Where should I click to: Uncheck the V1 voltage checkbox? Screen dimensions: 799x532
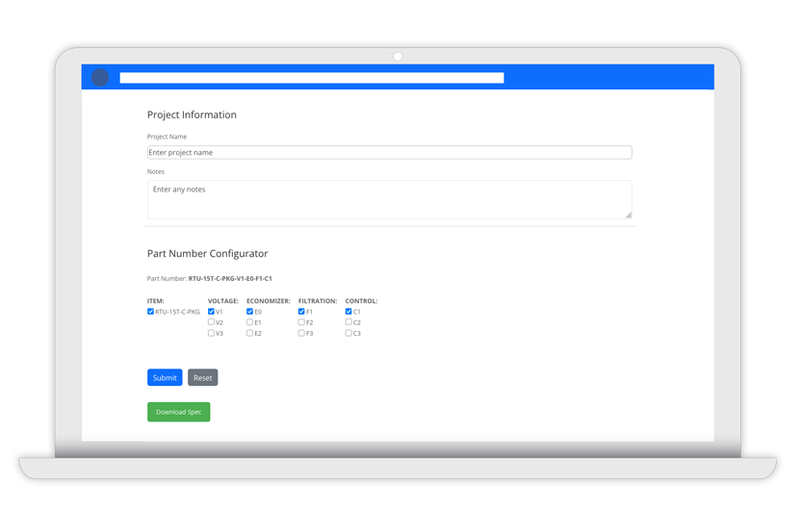pyautogui.click(x=212, y=312)
